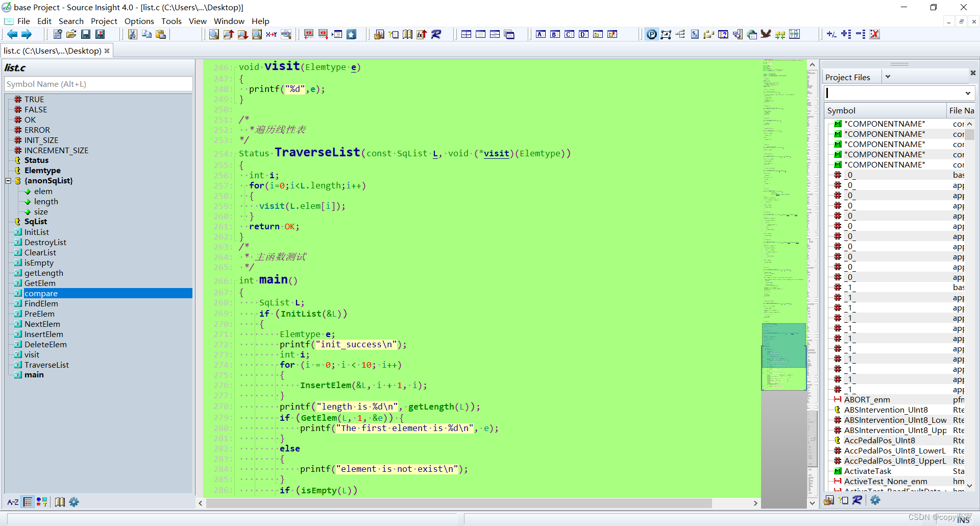The width and height of the screenshot is (980, 526).
Task: Open the Project Files panel dropdown
Action: coord(888,77)
